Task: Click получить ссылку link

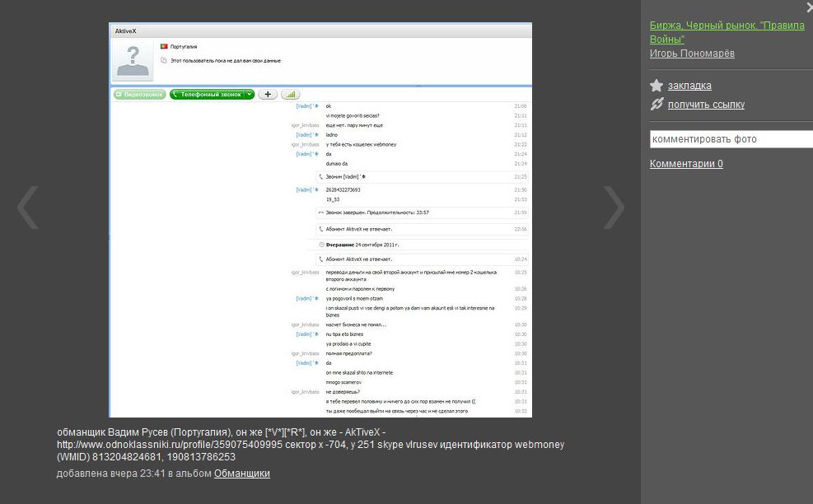Action: pyautogui.click(x=706, y=105)
